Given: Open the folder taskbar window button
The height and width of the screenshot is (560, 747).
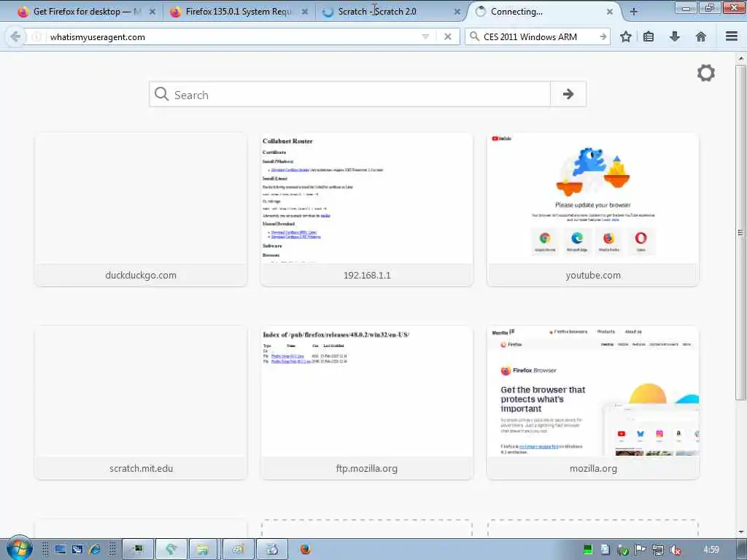Looking at the screenshot, I should [203, 550].
